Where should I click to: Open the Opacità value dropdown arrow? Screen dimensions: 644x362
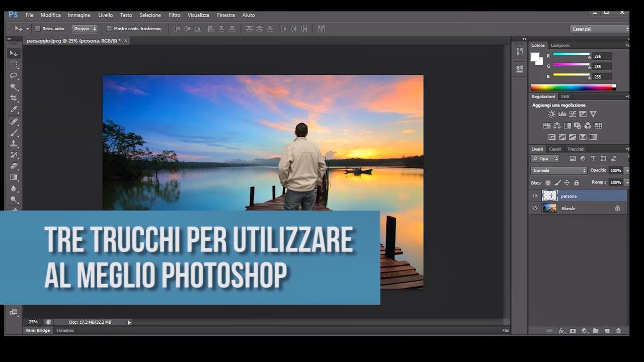pos(627,170)
